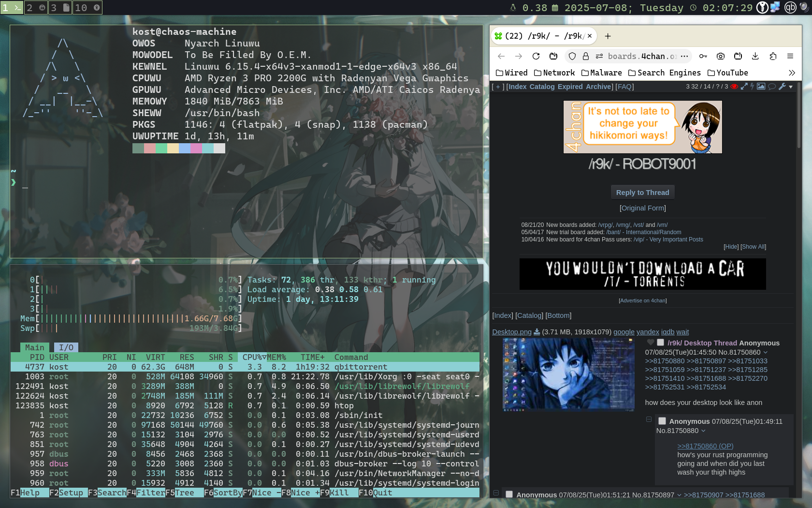Open a new browser tab with plus
This screenshot has width=812, height=508.
[608, 36]
